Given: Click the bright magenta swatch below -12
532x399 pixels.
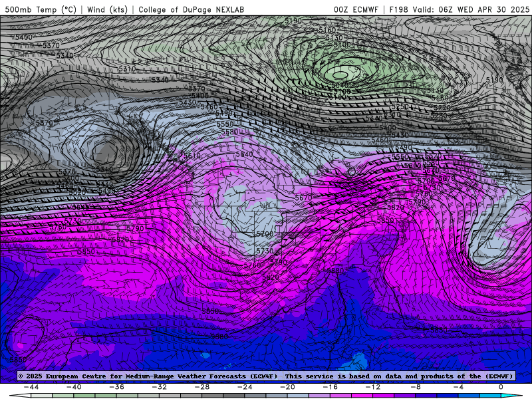Looking at the screenshot, I should pyautogui.click(x=362, y=396).
